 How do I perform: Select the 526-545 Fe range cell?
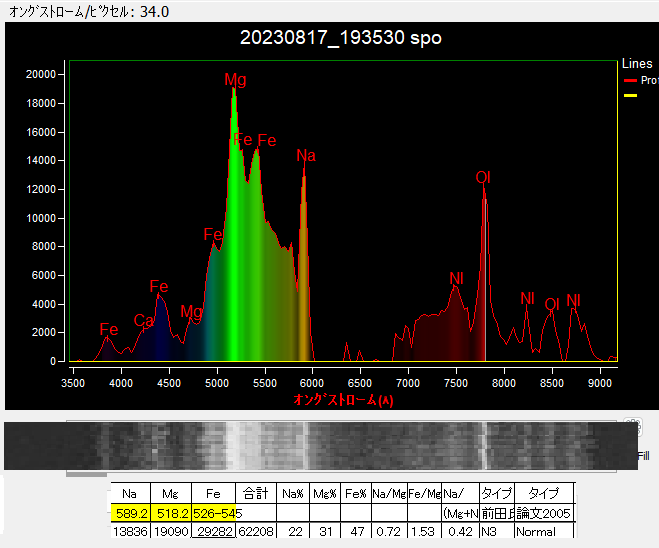(x=215, y=513)
